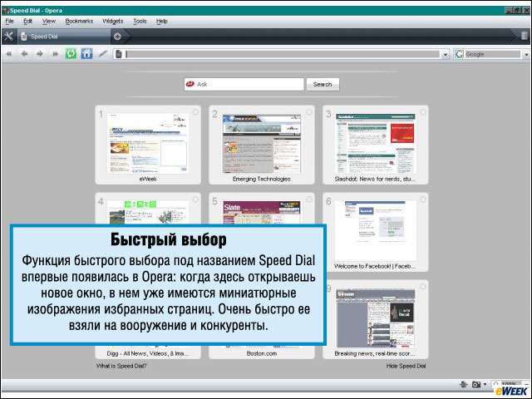Open the Edit menu
Image resolution: width=532 pixels, height=399 pixels.
point(27,21)
